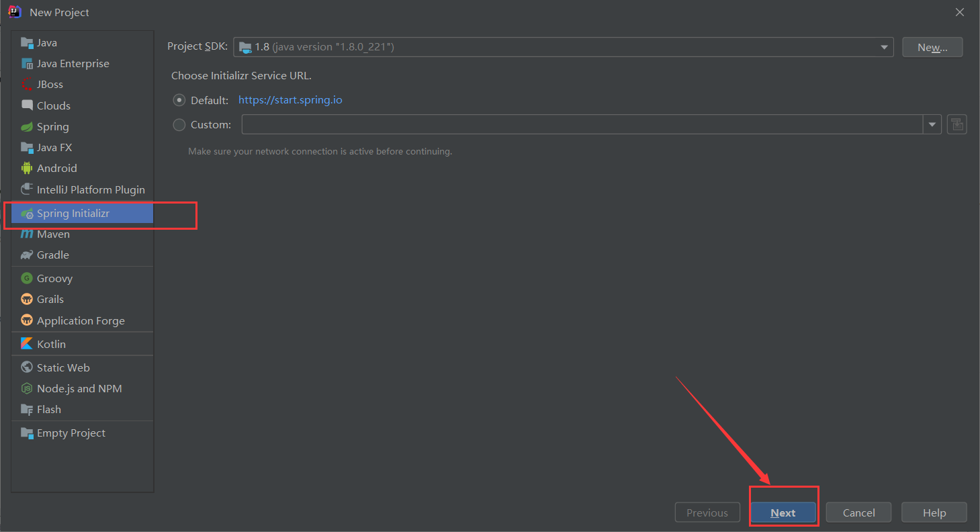
Task: Open the custom URL history icon button
Action: coord(957,124)
